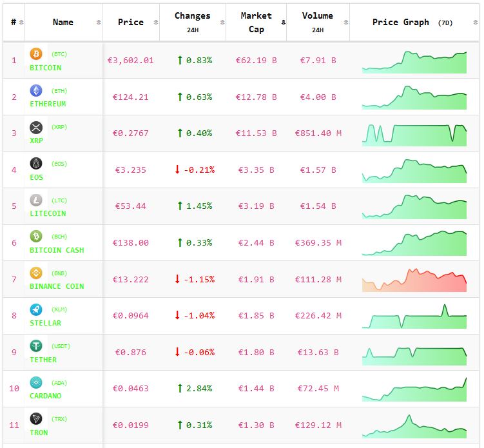Click the Tron logo icon
This screenshot has height=448, width=484.
point(36,419)
